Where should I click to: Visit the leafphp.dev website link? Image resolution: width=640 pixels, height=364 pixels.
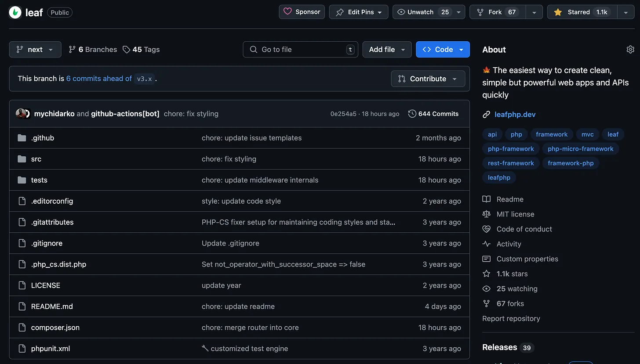tap(515, 115)
